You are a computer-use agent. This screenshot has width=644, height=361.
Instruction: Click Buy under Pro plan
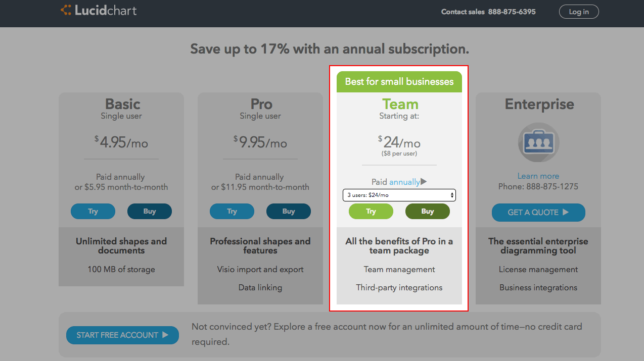click(289, 212)
